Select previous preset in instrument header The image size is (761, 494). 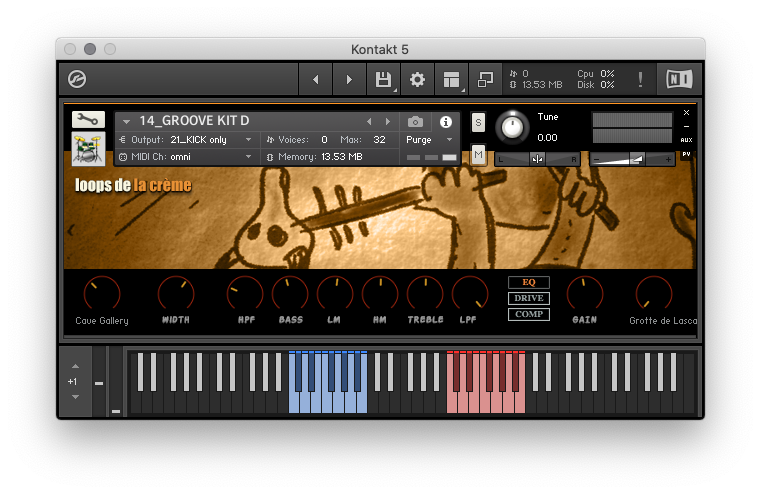[369, 121]
